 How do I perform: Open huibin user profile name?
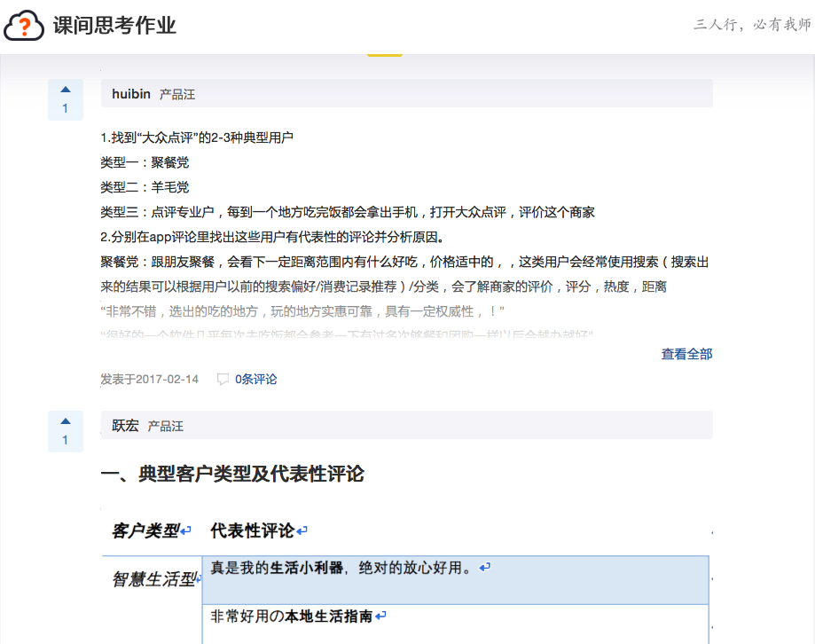(x=131, y=94)
